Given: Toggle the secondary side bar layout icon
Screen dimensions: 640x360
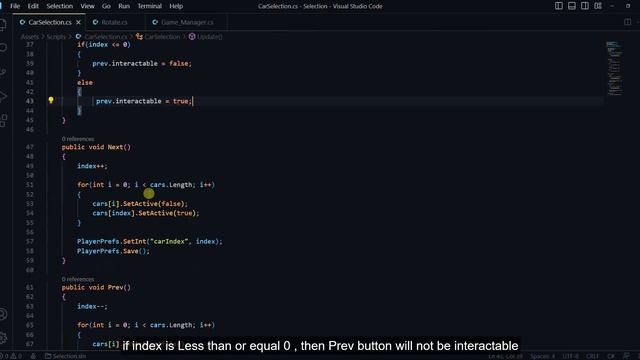Looking at the screenshot, I should 585,6.
